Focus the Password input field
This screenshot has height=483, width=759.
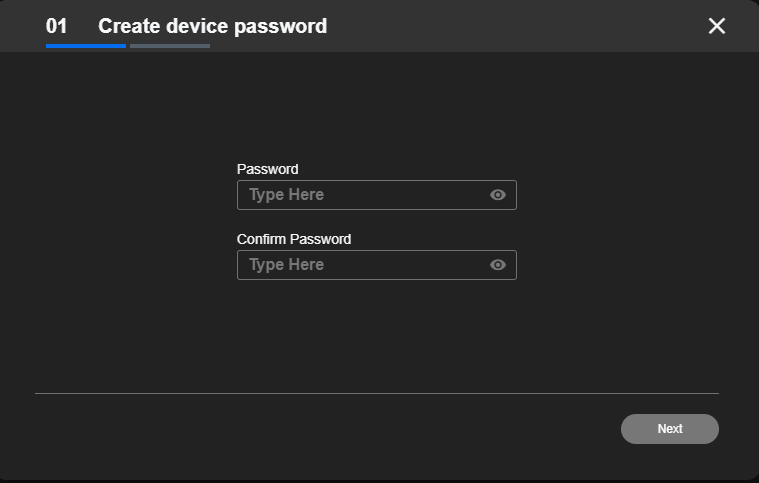click(377, 195)
